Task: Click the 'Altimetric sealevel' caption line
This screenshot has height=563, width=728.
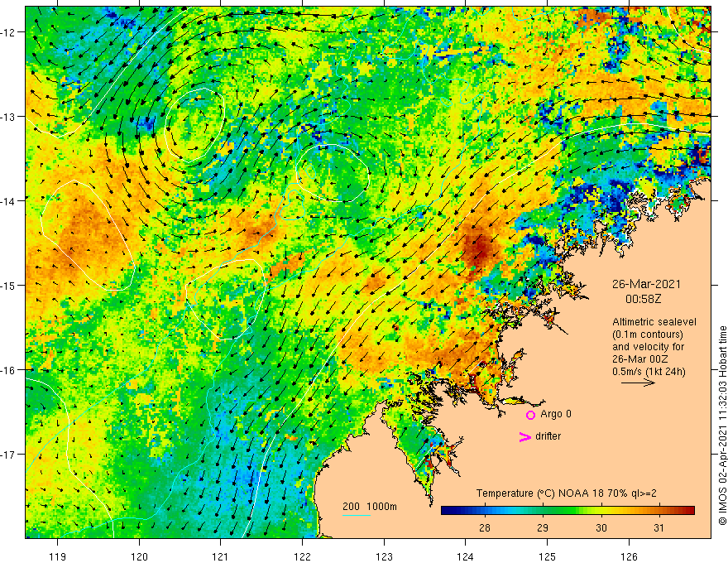Action: 654,321
